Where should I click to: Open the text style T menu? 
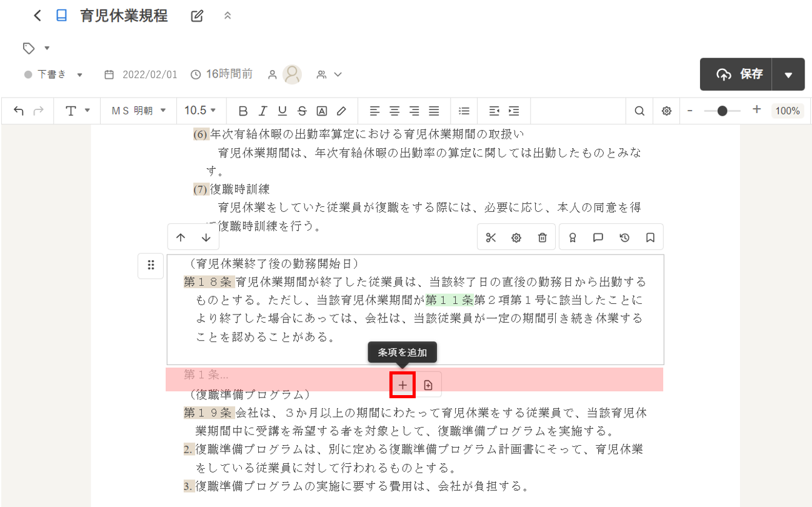click(78, 111)
